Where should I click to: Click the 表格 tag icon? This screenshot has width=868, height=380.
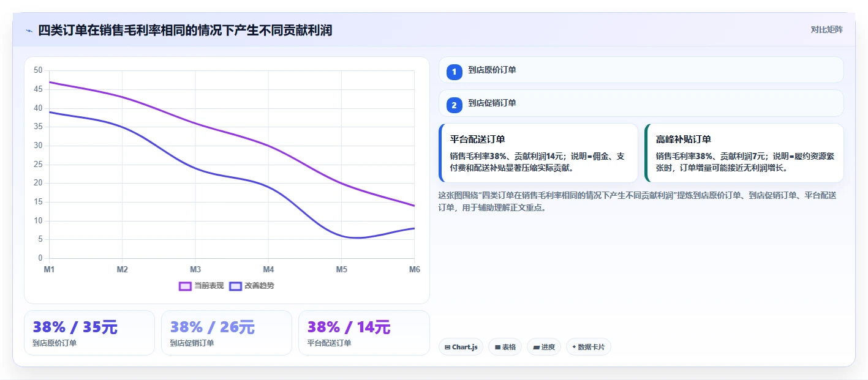(x=497, y=348)
